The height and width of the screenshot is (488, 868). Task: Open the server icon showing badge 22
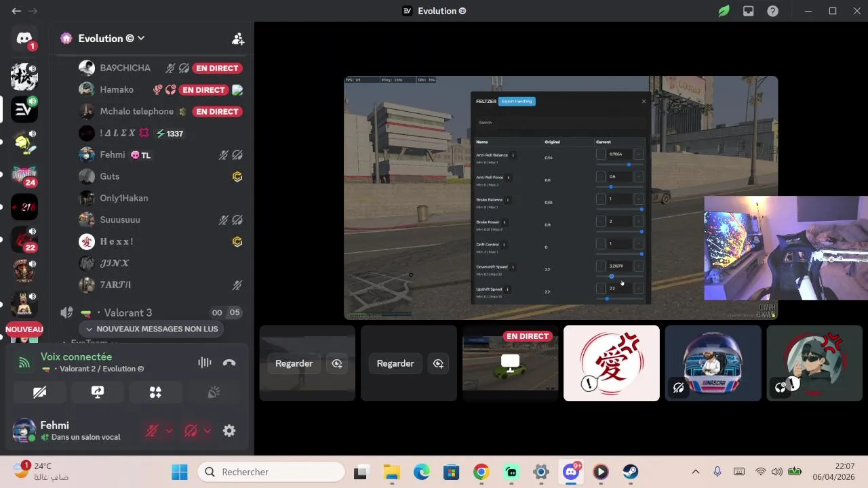pyautogui.click(x=24, y=240)
